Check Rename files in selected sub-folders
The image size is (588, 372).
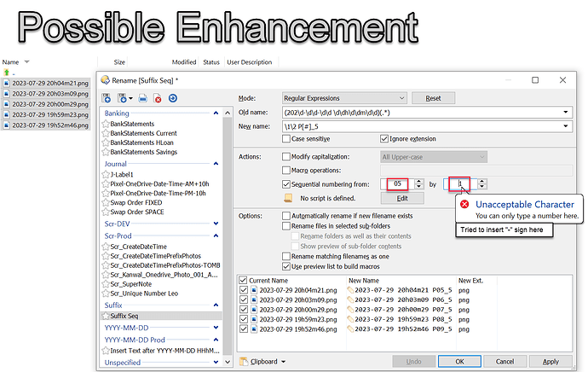[286, 226]
